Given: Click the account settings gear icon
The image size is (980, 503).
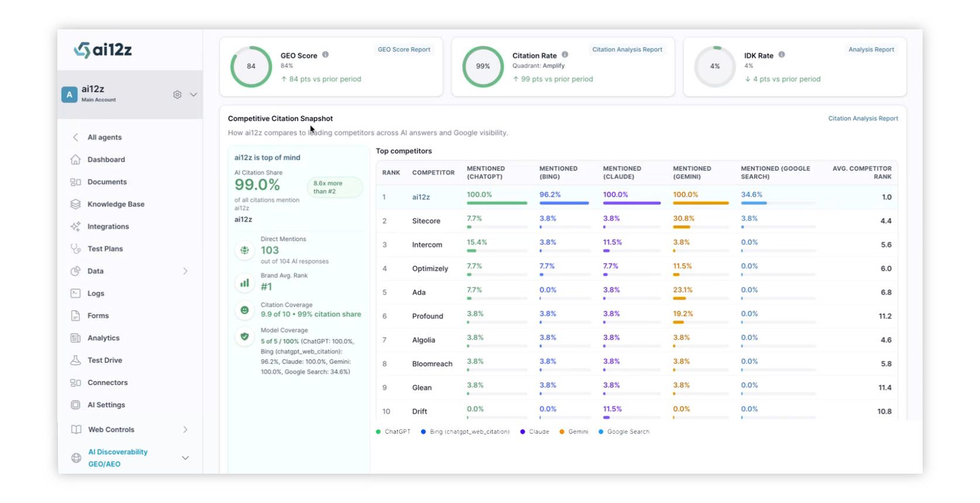Looking at the screenshot, I should 177,94.
